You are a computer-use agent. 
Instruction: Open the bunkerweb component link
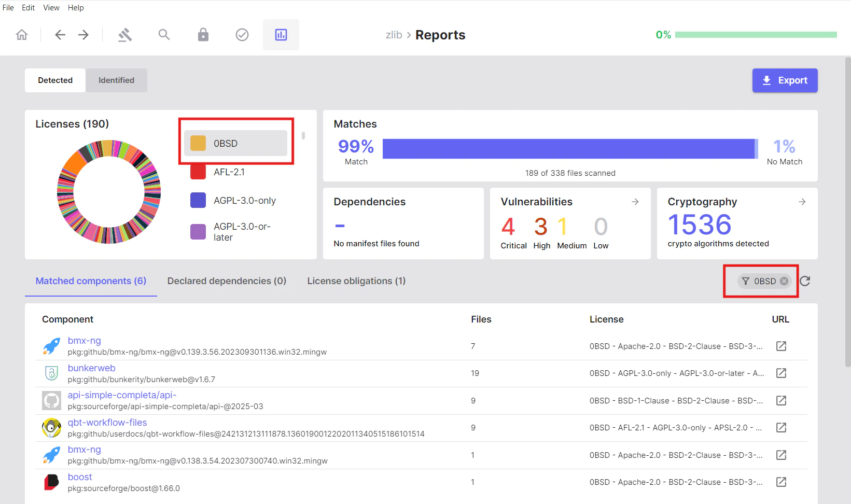(91, 368)
